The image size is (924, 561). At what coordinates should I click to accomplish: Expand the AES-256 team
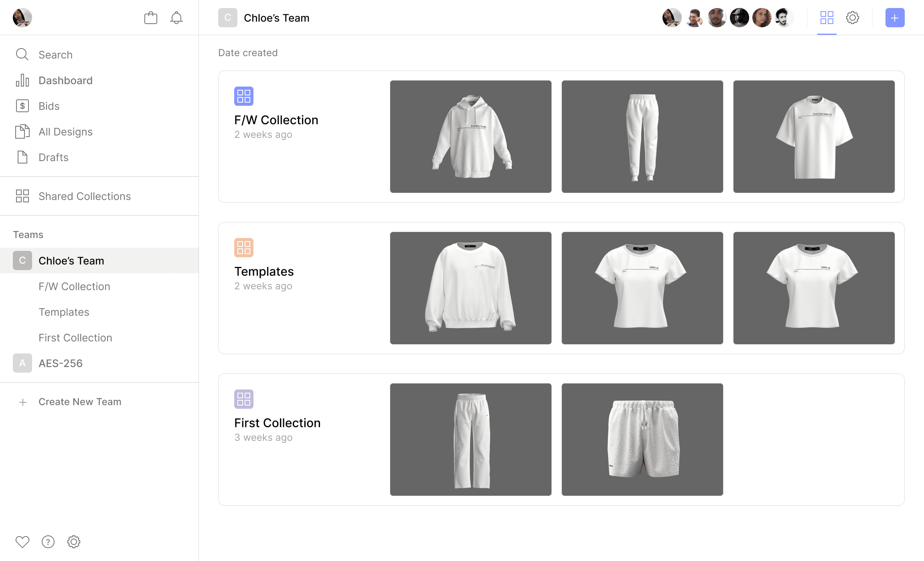[x=60, y=363]
